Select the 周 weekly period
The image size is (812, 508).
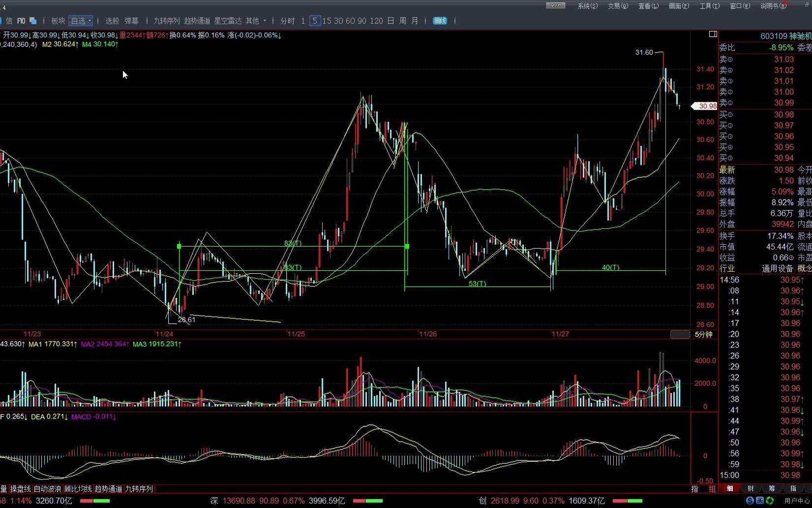point(403,21)
